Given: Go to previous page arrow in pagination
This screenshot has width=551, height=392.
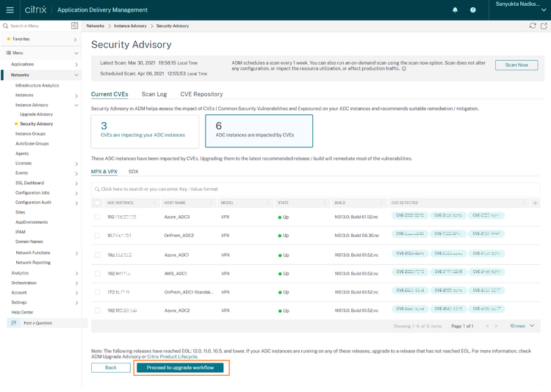Looking at the screenshot, I should pyautogui.click(x=487, y=326).
